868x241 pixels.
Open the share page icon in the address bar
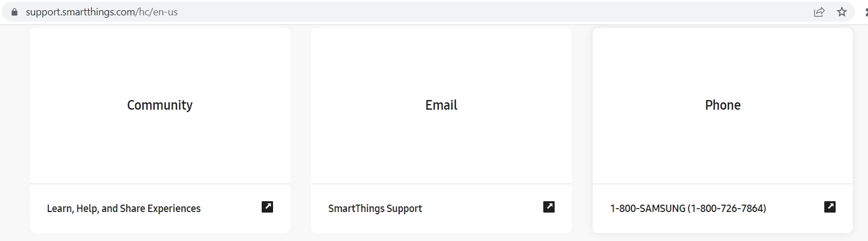click(x=819, y=12)
